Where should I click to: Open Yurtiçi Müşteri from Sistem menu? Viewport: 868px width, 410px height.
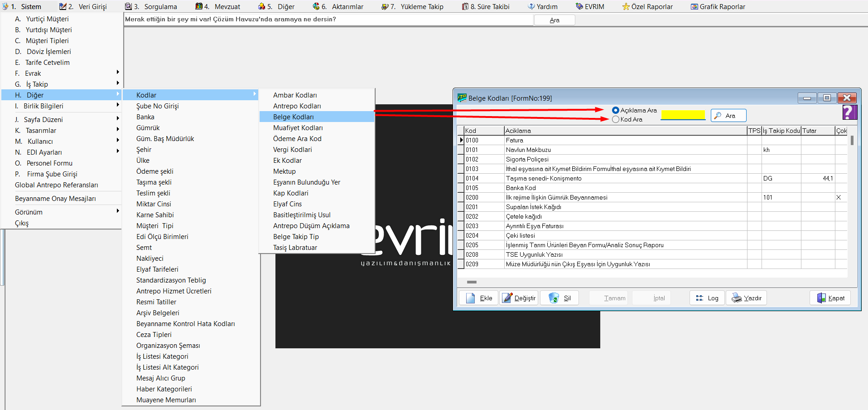tap(62, 19)
